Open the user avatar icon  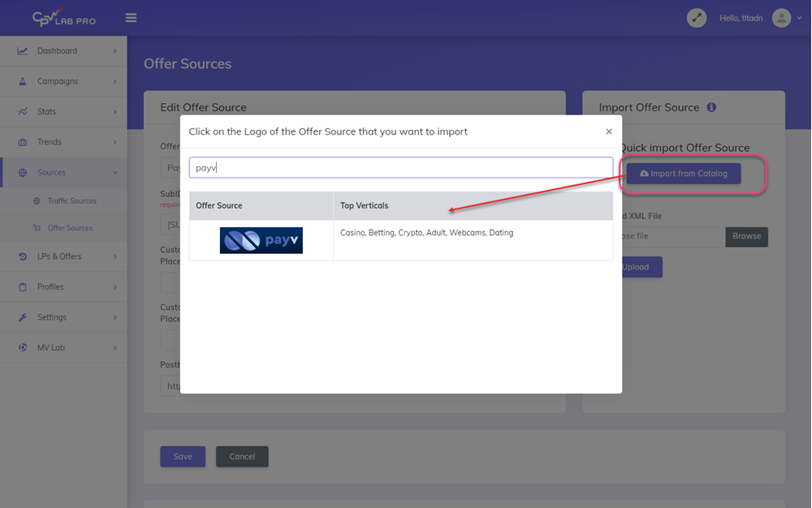781,18
